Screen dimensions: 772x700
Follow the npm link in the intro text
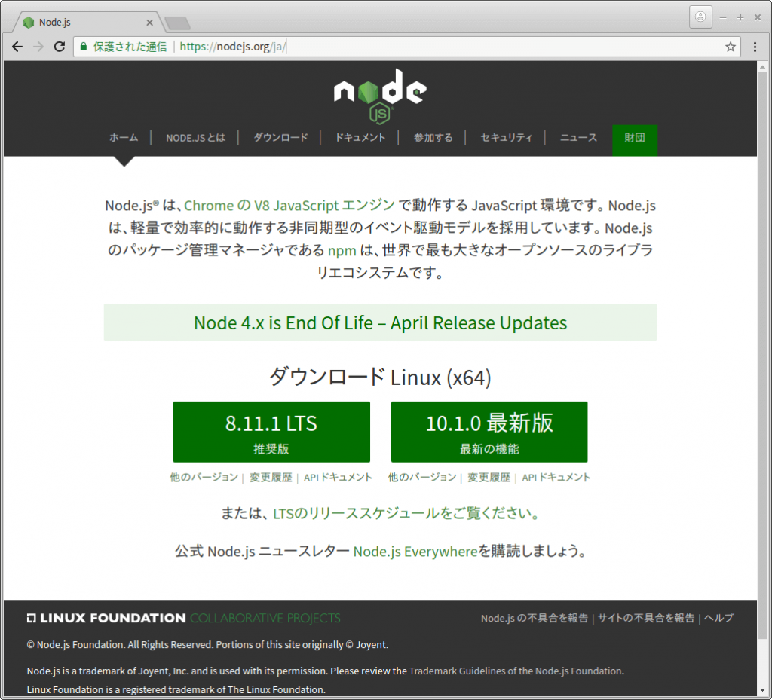342,250
